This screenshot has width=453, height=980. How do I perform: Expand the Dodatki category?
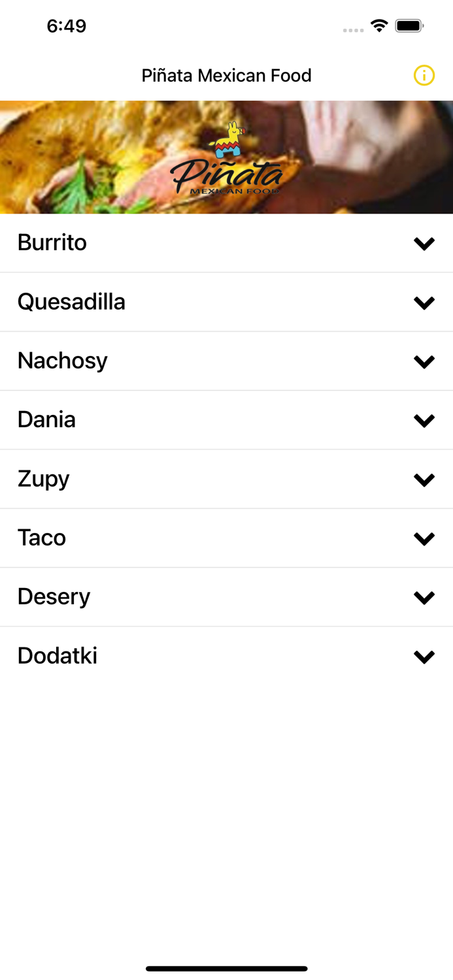[x=425, y=655]
